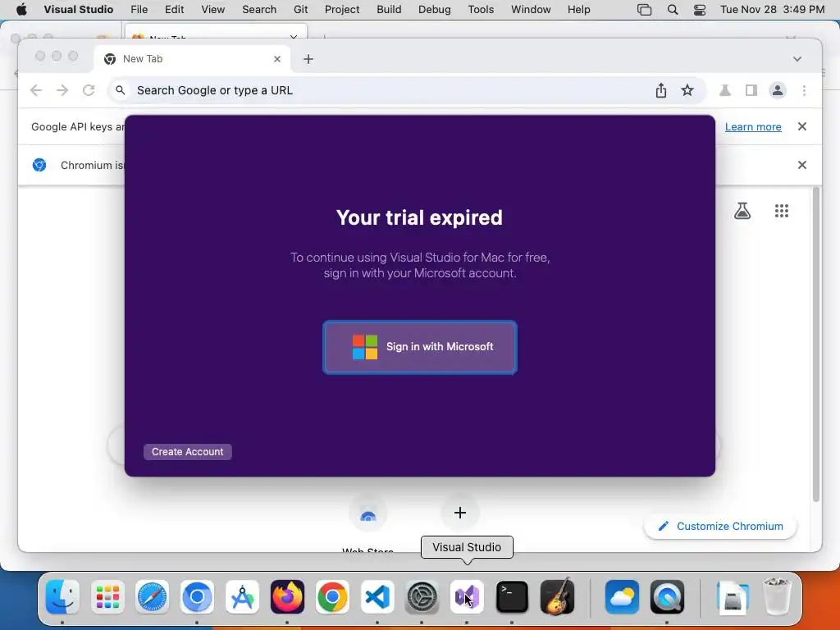Open the File menu
This screenshot has height=630, width=840.
click(x=139, y=10)
